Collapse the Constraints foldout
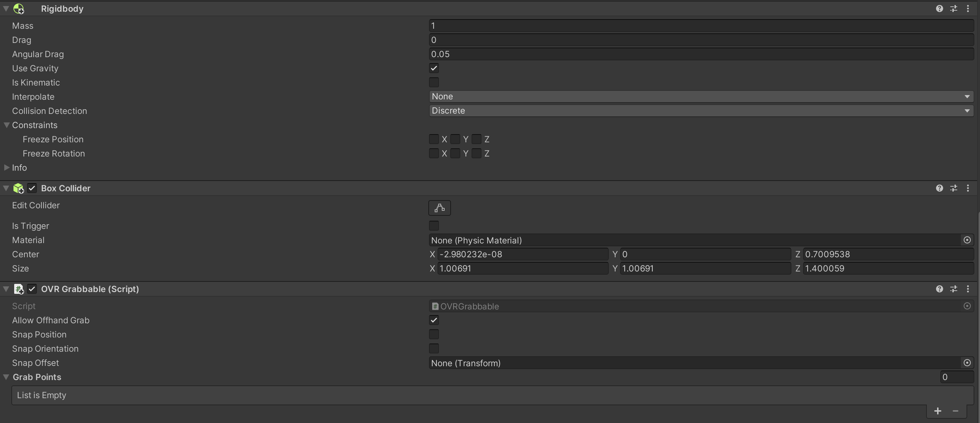Screen dimensions: 980x423 [6, 125]
